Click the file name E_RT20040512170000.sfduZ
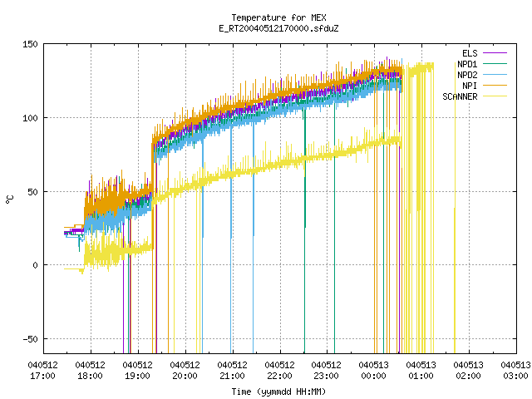The image size is (532, 399). tap(278, 28)
